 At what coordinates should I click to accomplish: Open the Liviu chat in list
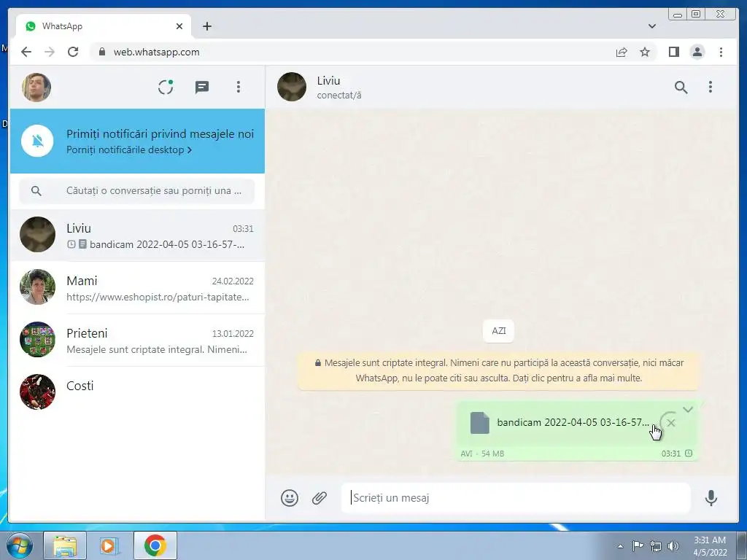pyautogui.click(x=137, y=236)
